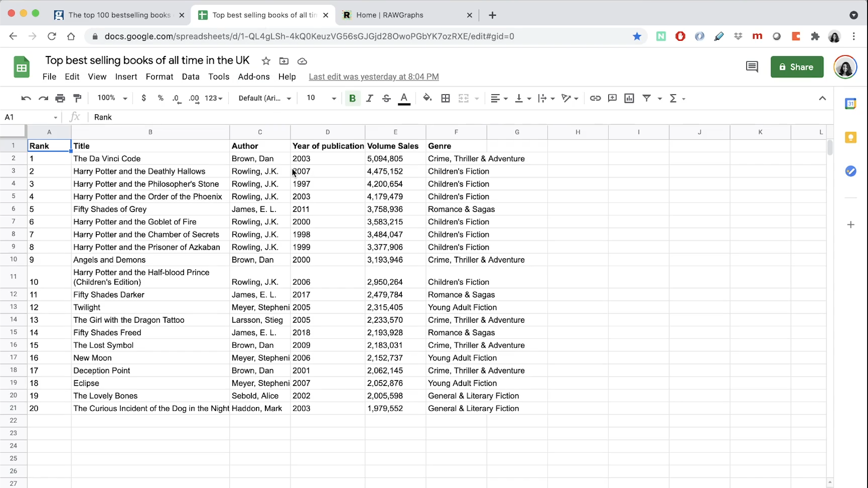Insert a chart using toolbar icon

tap(629, 98)
